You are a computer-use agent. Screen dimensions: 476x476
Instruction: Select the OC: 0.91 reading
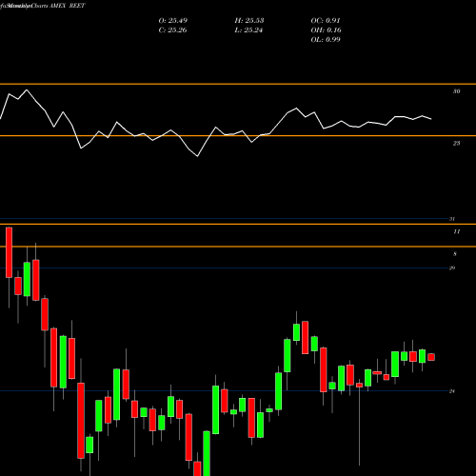click(326, 21)
